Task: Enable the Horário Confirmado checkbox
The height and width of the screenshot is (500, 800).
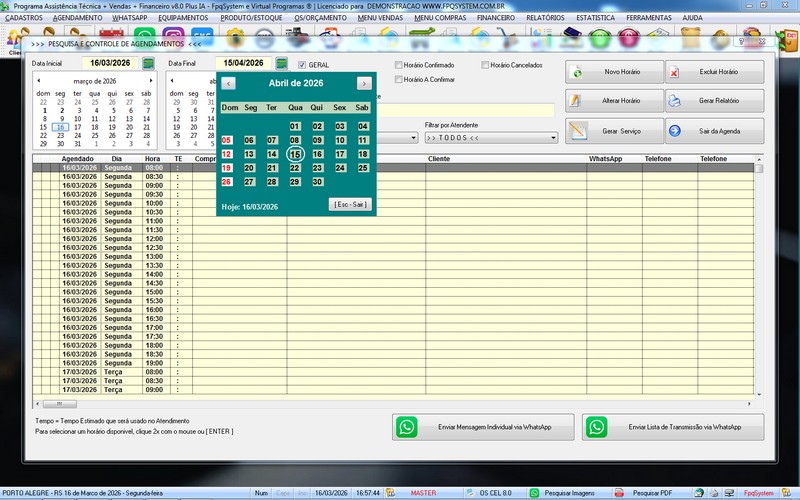Action: (x=399, y=65)
